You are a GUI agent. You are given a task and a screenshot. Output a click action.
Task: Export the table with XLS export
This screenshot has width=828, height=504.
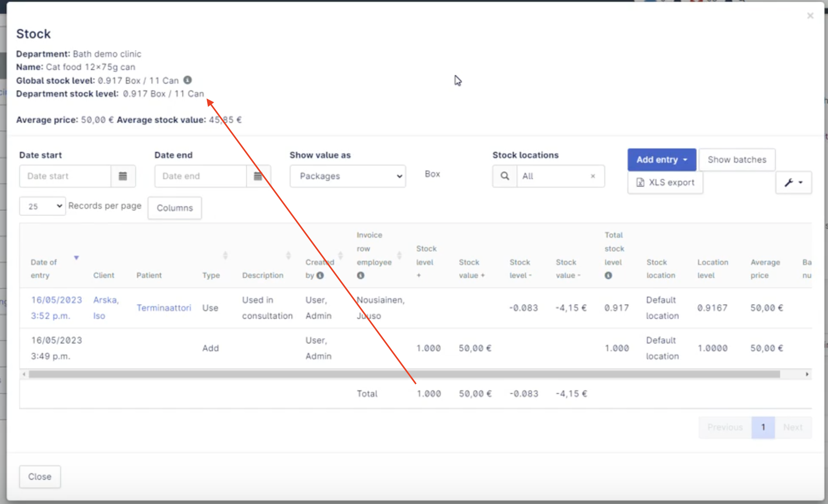pyautogui.click(x=665, y=182)
